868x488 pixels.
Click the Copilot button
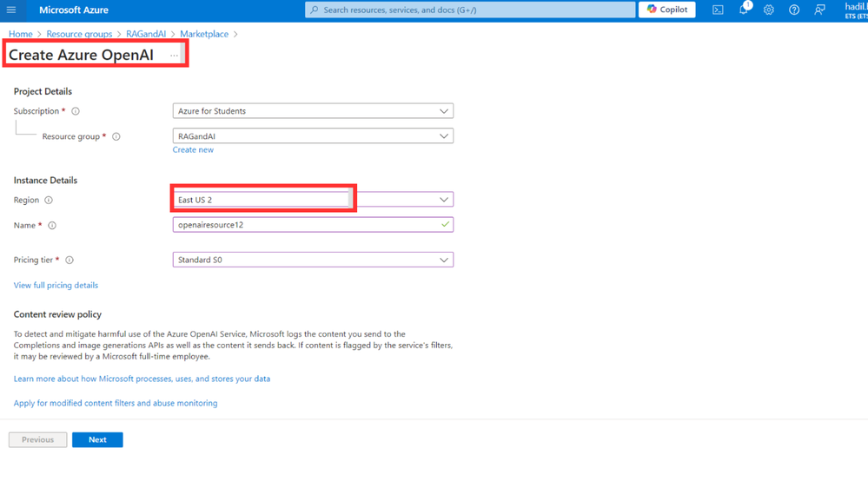point(667,10)
